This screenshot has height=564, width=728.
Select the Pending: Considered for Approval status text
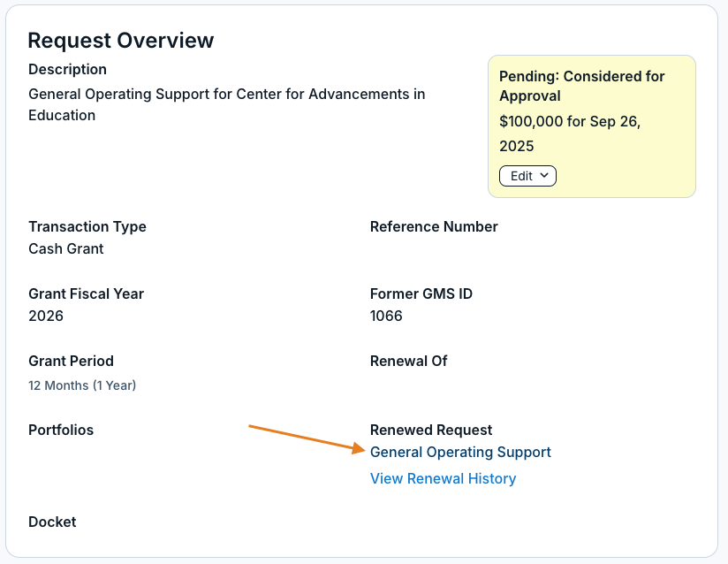click(581, 86)
